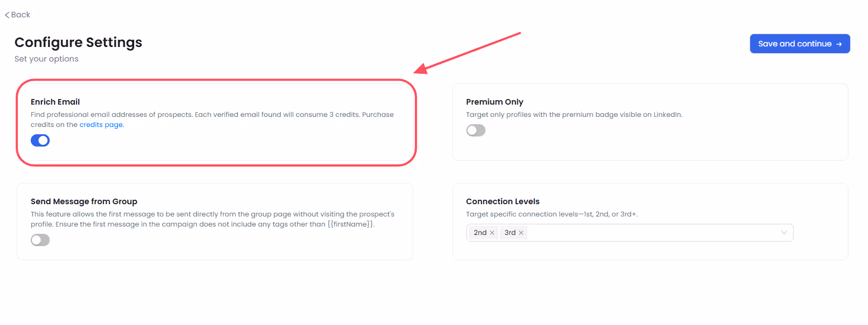
Task: Open the credits page link
Action: (101, 124)
